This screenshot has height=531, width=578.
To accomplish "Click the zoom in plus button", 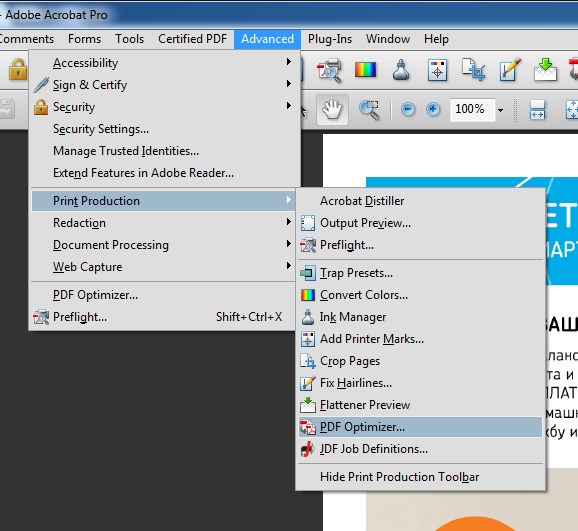I will point(433,109).
